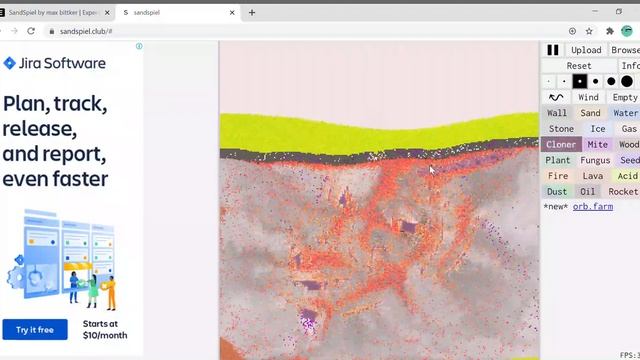The height and width of the screenshot is (360, 640).
Task: Open the orb.farm link
Action: click(593, 207)
